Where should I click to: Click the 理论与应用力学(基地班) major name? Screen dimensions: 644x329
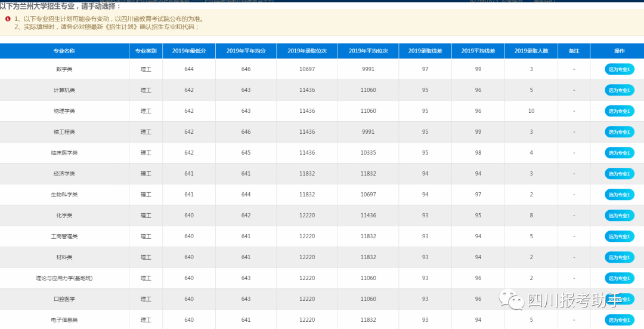point(64,278)
